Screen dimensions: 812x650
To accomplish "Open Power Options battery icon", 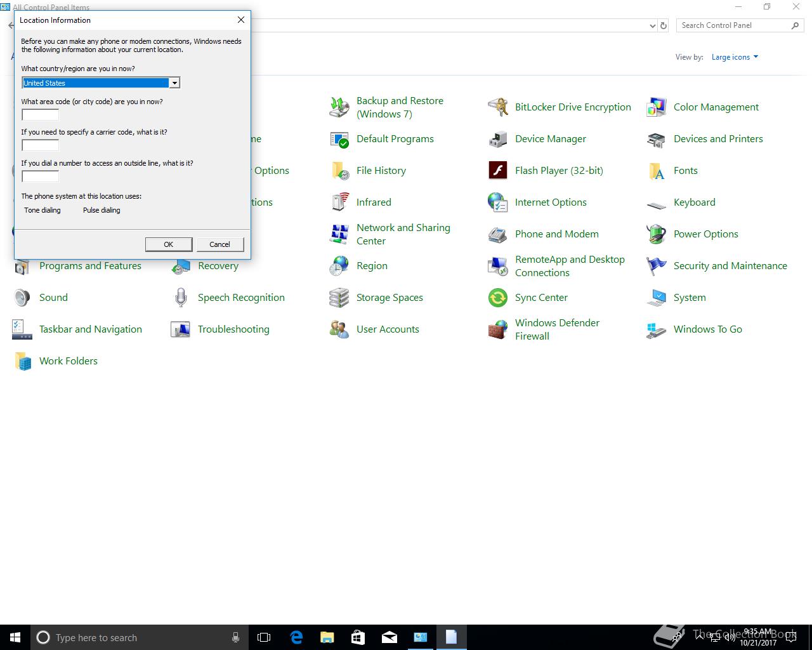I will 657,234.
